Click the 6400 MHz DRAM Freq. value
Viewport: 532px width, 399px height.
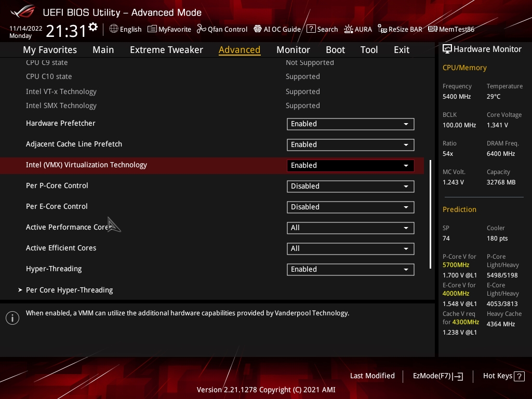501,154
